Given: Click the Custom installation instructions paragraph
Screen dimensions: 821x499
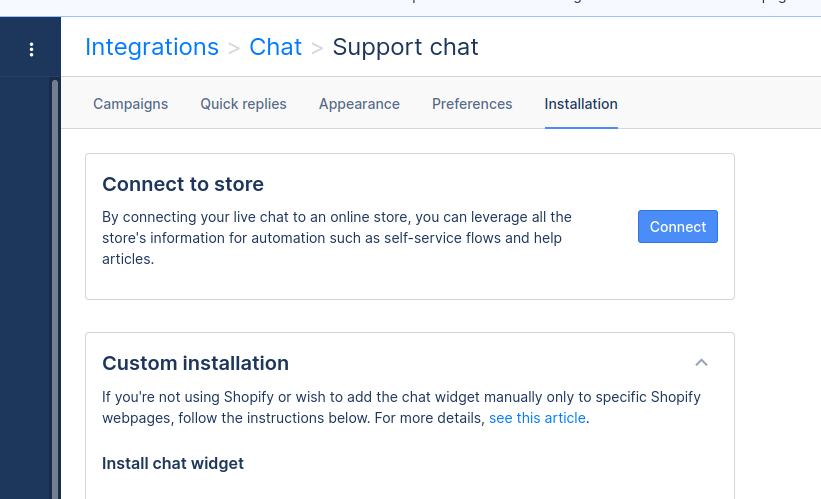Looking at the screenshot, I should pyautogui.click(x=401, y=407).
